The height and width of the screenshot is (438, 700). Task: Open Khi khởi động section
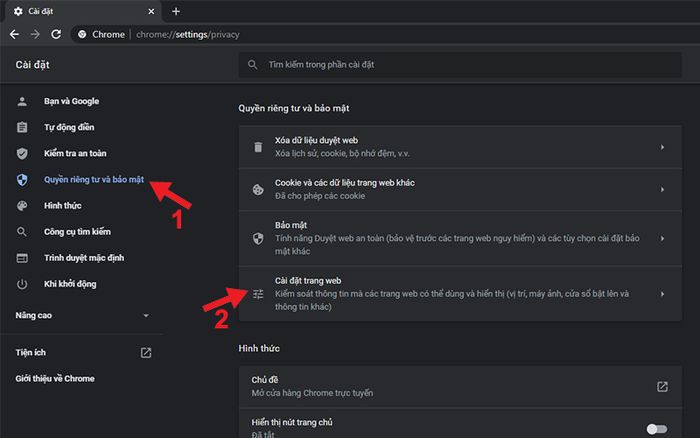(70, 284)
